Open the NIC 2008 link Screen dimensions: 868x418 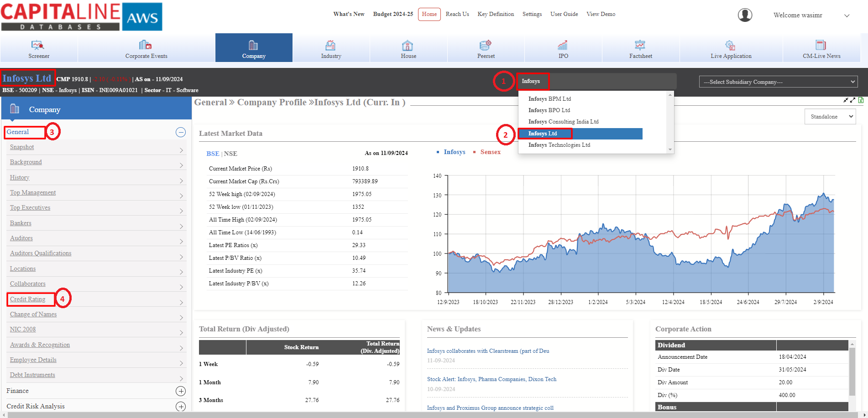23,329
